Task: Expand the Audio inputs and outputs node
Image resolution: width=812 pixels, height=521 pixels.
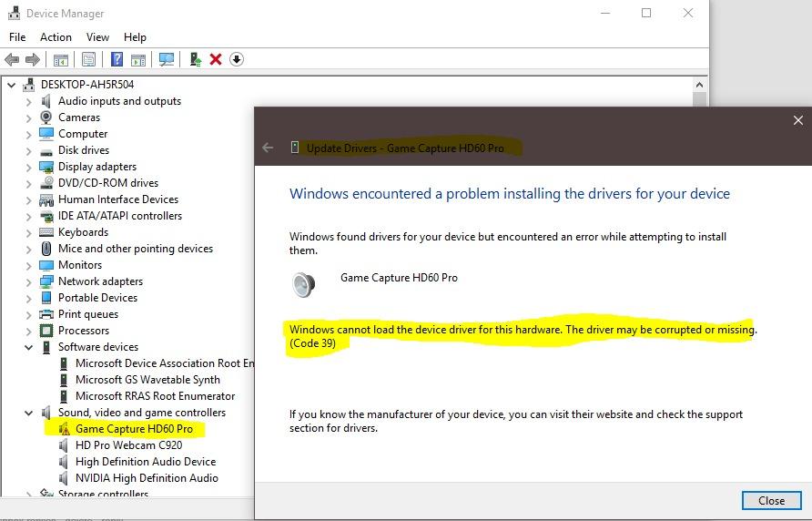Action: pos(29,101)
